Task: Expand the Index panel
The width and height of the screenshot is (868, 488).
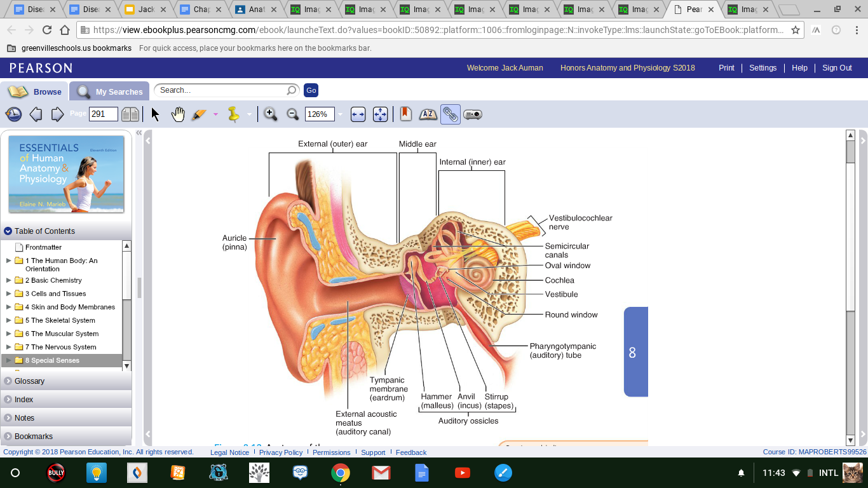Action: point(66,400)
